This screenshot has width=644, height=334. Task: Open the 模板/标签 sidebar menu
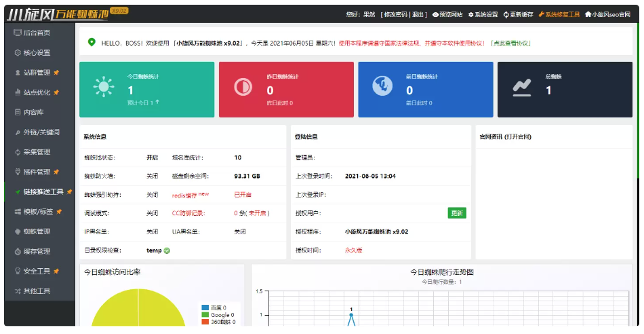pyautogui.click(x=40, y=211)
